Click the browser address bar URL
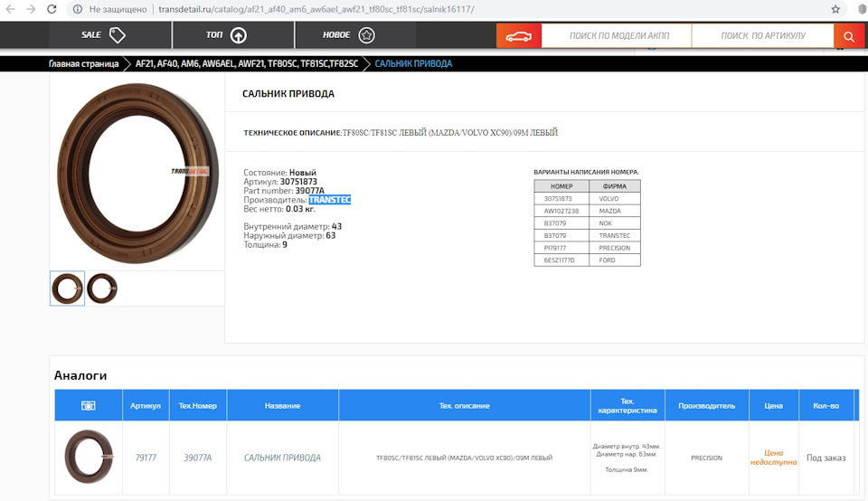This screenshot has height=501, width=868. pos(316,9)
